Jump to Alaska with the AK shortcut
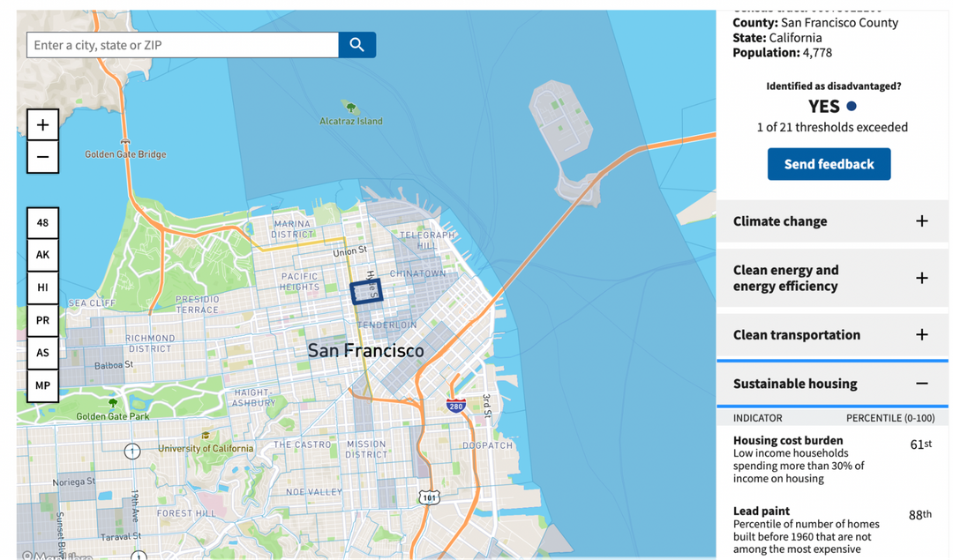The height and width of the screenshot is (560, 953). click(x=42, y=255)
